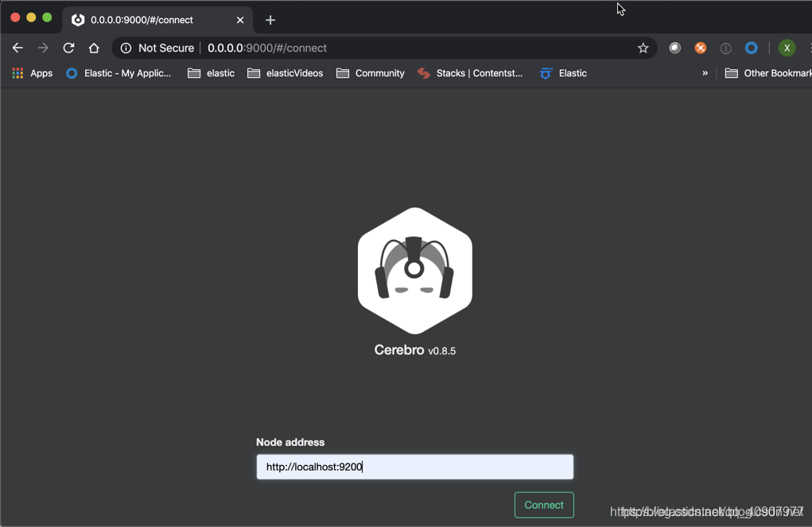Open the elasticVideos bookmarks folder

point(286,73)
